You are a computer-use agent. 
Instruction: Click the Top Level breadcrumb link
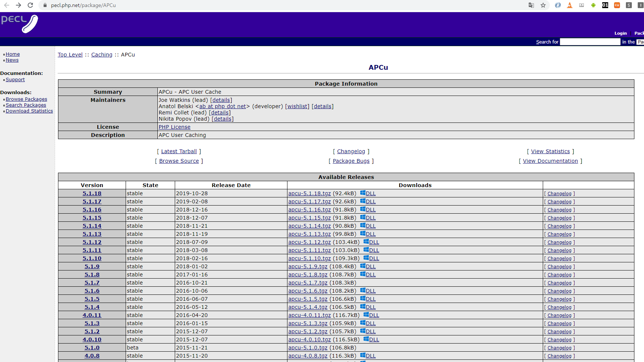click(x=70, y=55)
